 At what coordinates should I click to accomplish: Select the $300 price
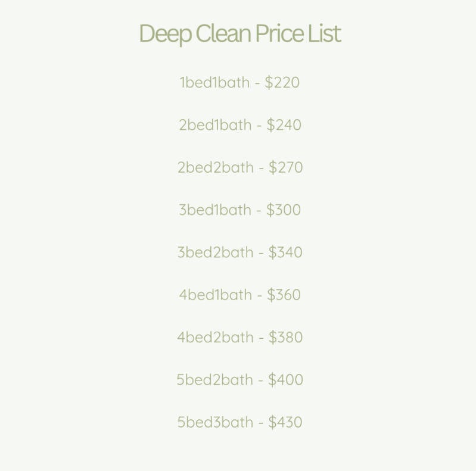284,210
